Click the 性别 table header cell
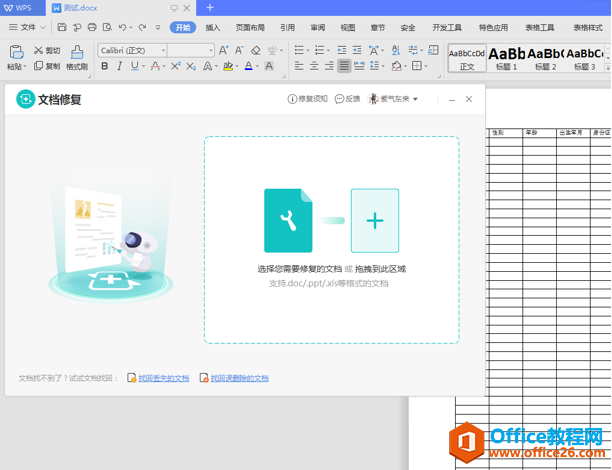The width and height of the screenshot is (612, 470). pos(505,133)
